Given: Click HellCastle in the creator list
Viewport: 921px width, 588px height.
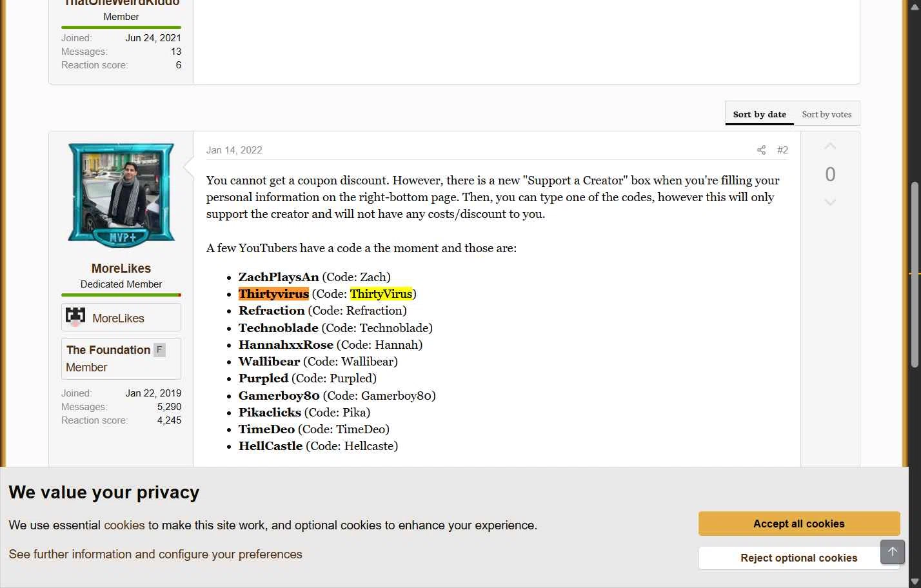Looking at the screenshot, I should [270, 446].
